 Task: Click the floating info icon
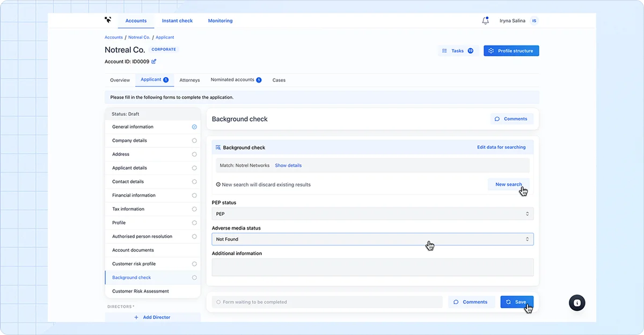point(577,302)
